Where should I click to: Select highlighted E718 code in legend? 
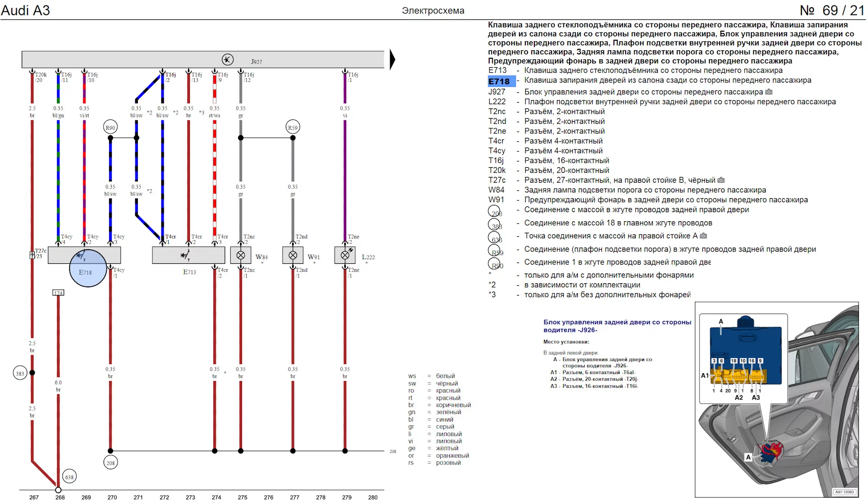499,81
